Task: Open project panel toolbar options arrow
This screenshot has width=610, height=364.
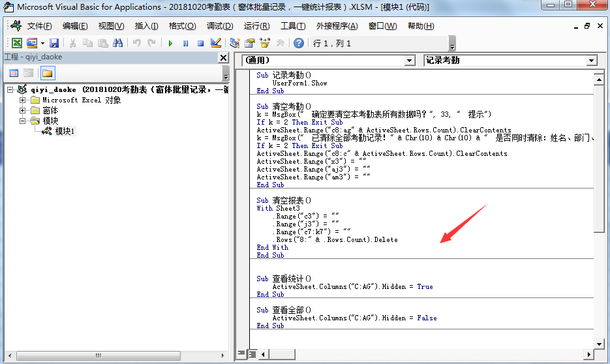Action: [226, 74]
